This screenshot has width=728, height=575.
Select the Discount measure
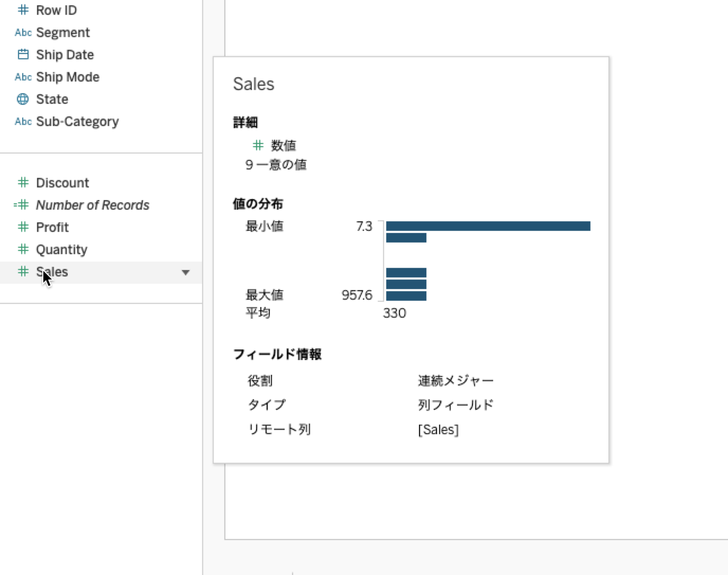pos(62,183)
